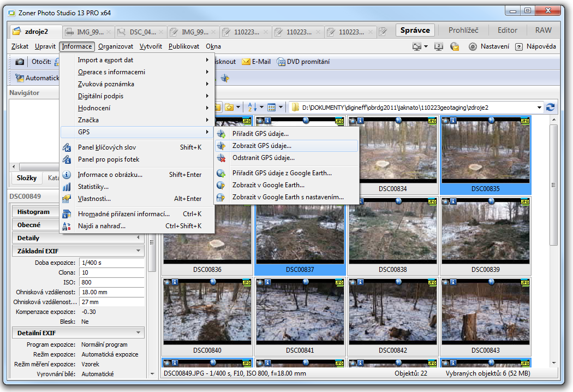Click the Statistiky bar chart icon
The image size is (573, 392).
[x=67, y=187]
